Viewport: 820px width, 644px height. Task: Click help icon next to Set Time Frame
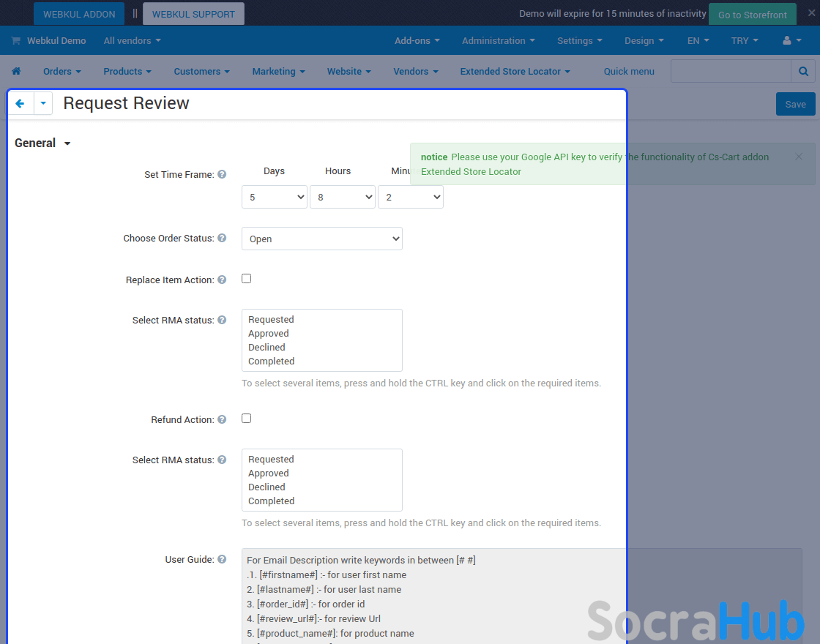[x=222, y=175]
